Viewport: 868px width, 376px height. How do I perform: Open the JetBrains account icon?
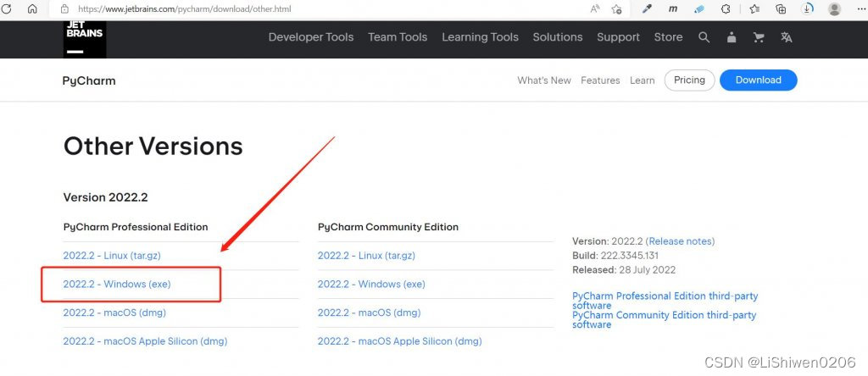point(732,37)
